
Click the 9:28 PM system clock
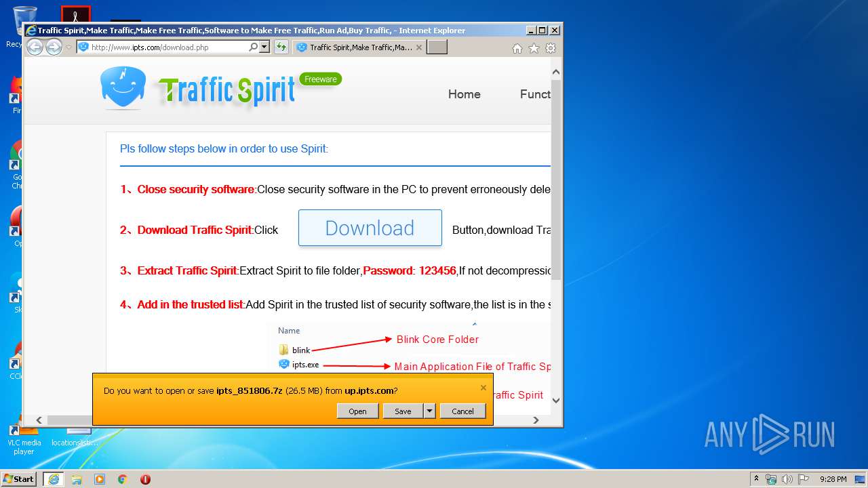[x=833, y=479]
